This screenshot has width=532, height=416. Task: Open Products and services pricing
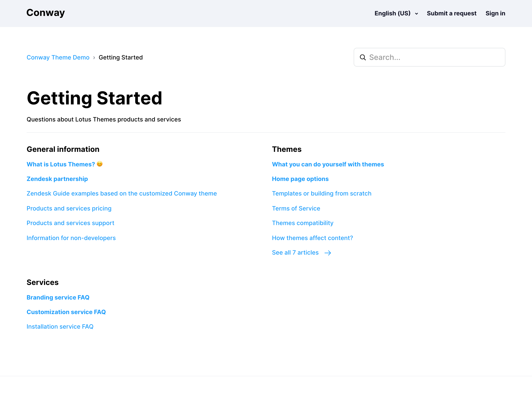[x=69, y=208]
